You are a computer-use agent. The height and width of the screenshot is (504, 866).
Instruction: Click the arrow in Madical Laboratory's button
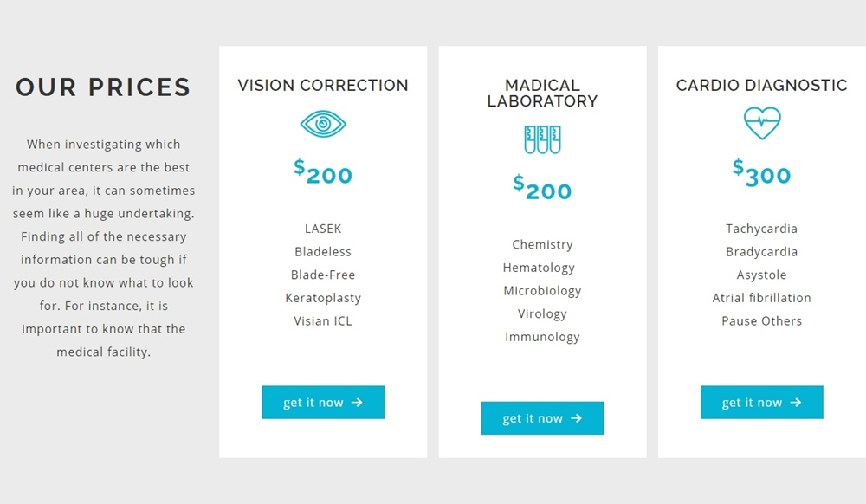click(x=577, y=418)
